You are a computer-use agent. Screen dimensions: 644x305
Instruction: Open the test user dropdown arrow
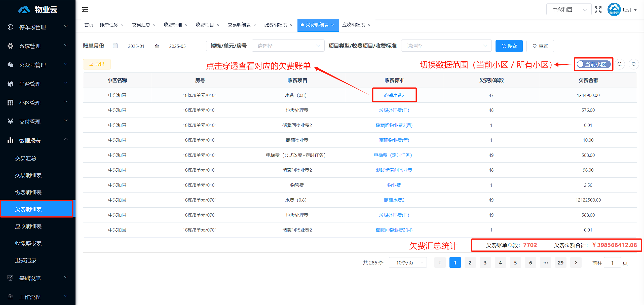635,10
